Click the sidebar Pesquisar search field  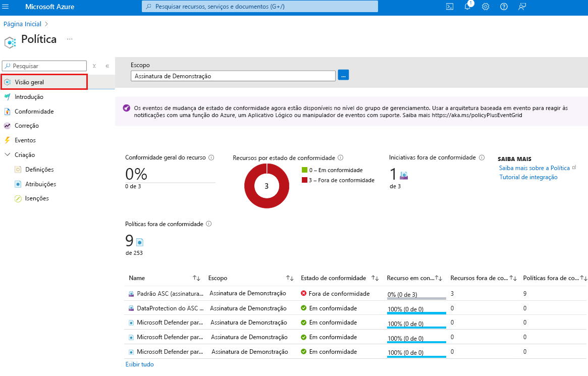[44, 66]
